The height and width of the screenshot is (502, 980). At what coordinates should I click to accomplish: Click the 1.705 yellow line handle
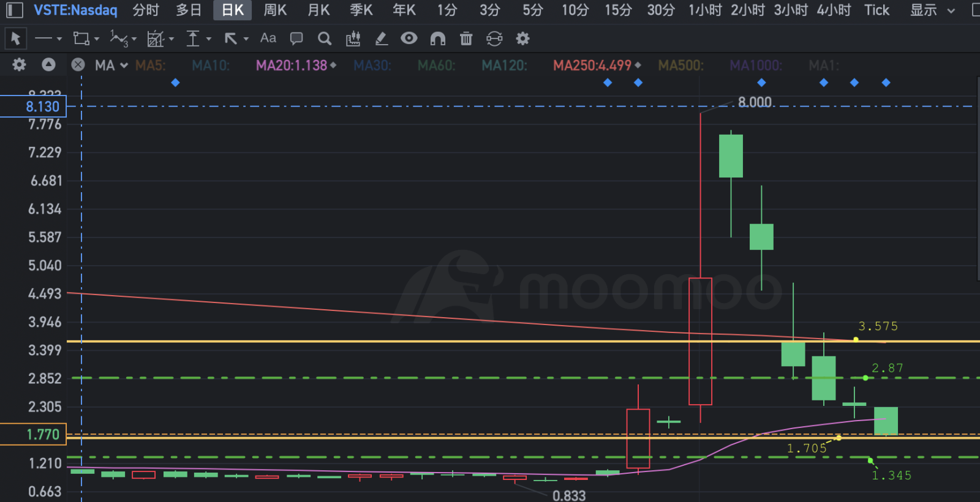[839, 438]
